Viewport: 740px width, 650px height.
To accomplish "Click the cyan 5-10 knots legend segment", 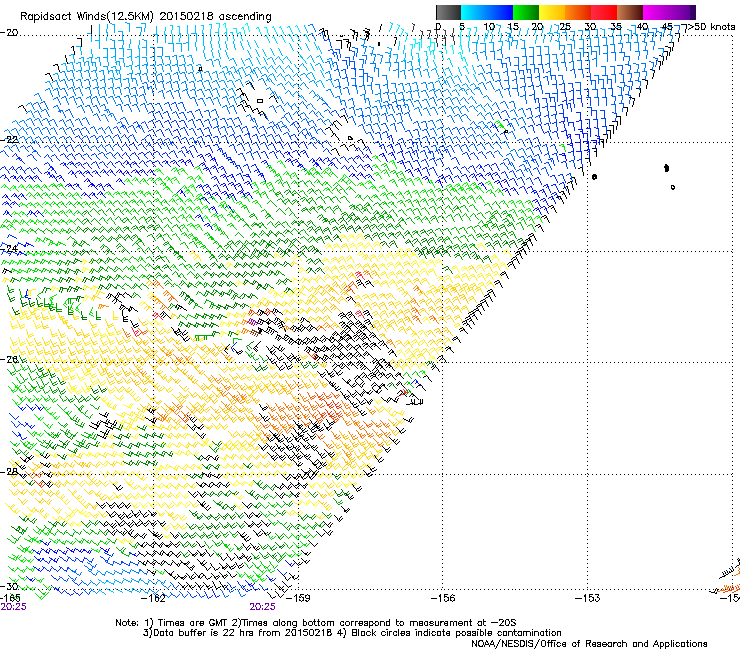I will tap(474, 12).
